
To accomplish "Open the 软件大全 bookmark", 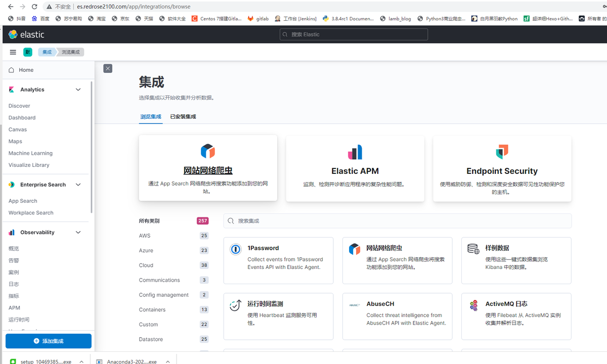I will coord(172,19).
